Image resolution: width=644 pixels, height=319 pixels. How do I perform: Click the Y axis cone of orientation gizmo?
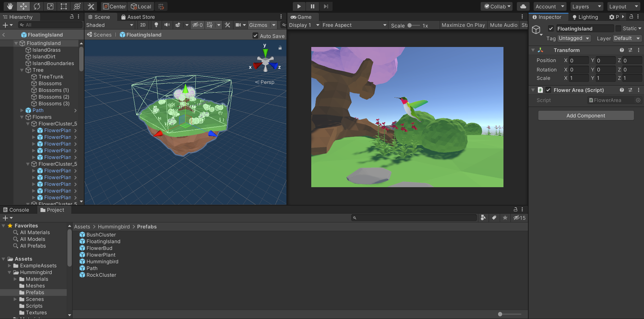point(265,53)
